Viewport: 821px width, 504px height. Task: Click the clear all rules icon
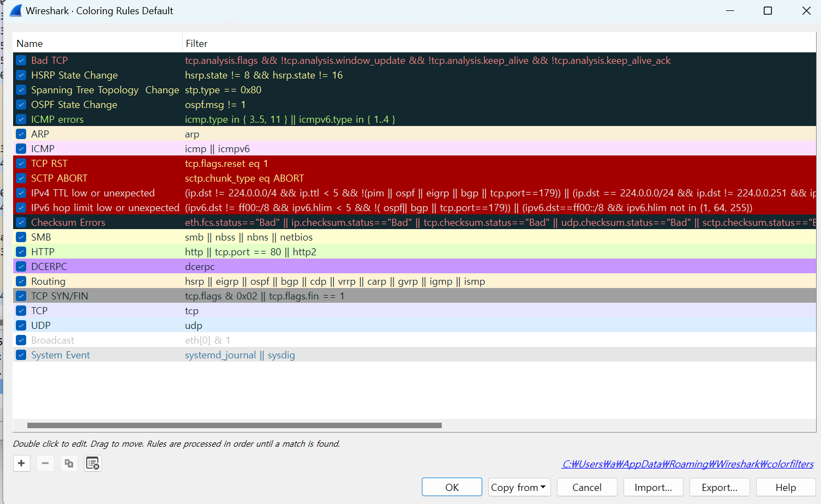[x=93, y=463]
